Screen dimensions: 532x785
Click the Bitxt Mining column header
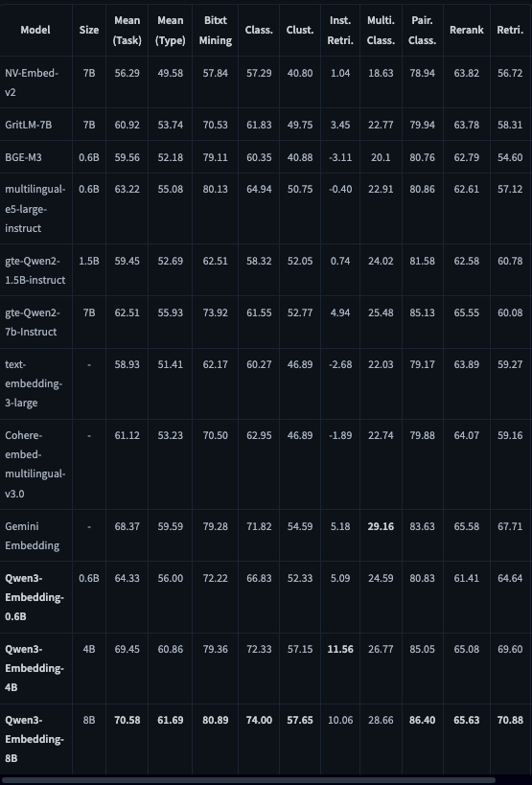[216, 30]
